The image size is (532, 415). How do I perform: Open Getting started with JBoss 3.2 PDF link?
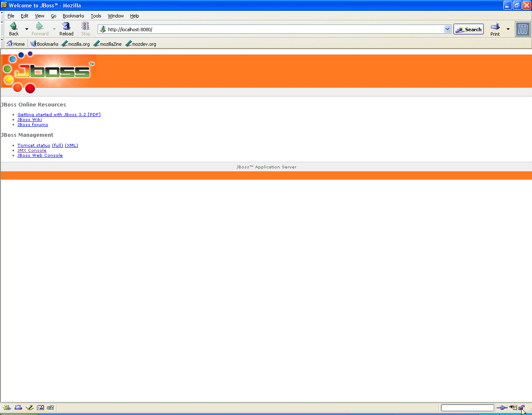(x=59, y=115)
